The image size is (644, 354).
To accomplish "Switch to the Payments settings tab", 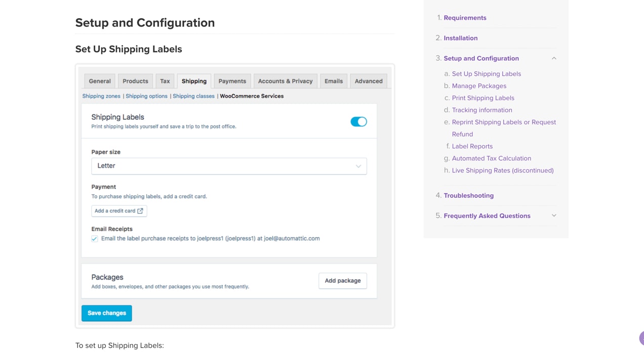I will pos(232,81).
